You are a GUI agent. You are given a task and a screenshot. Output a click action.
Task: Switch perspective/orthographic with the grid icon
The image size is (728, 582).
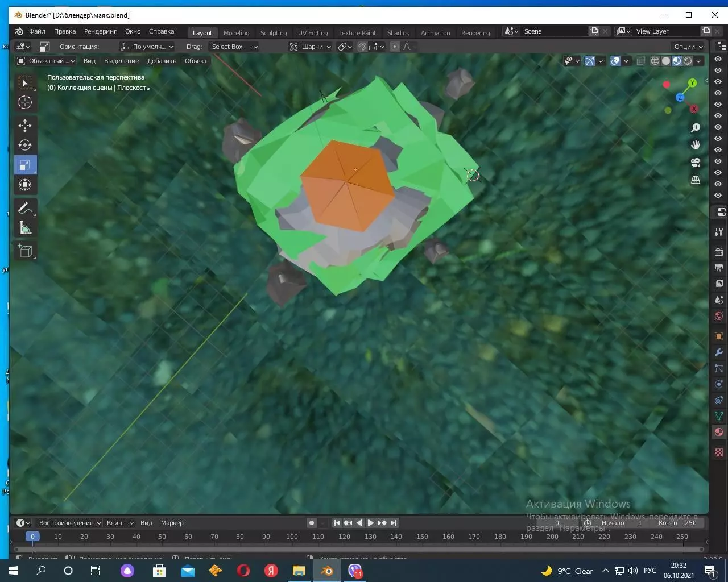pyautogui.click(x=695, y=180)
